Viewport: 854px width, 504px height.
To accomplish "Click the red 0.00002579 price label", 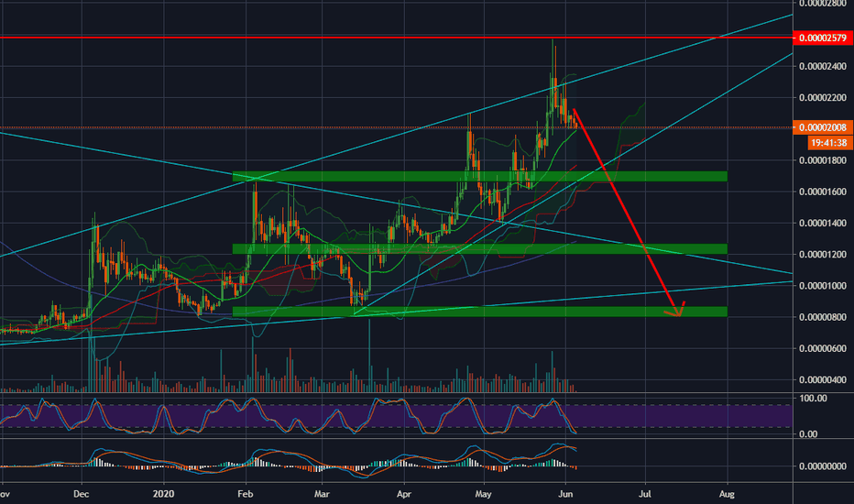I will tap(823, 38).
